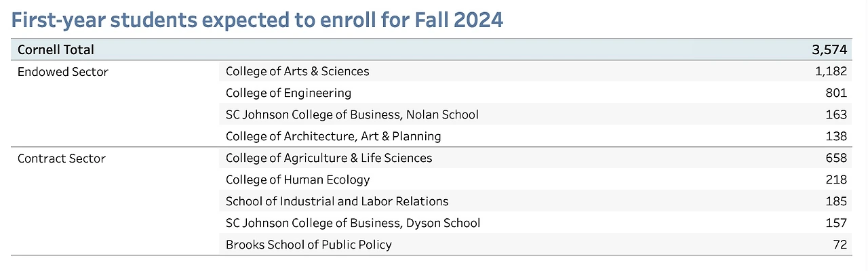Click the College of Arts & Sciences label
The height and width of the screenshot is (271, 868).
point(297,71)
